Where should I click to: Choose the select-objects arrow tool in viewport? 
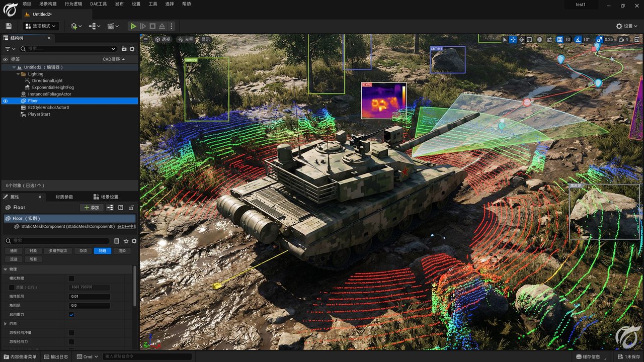(505, 39)
